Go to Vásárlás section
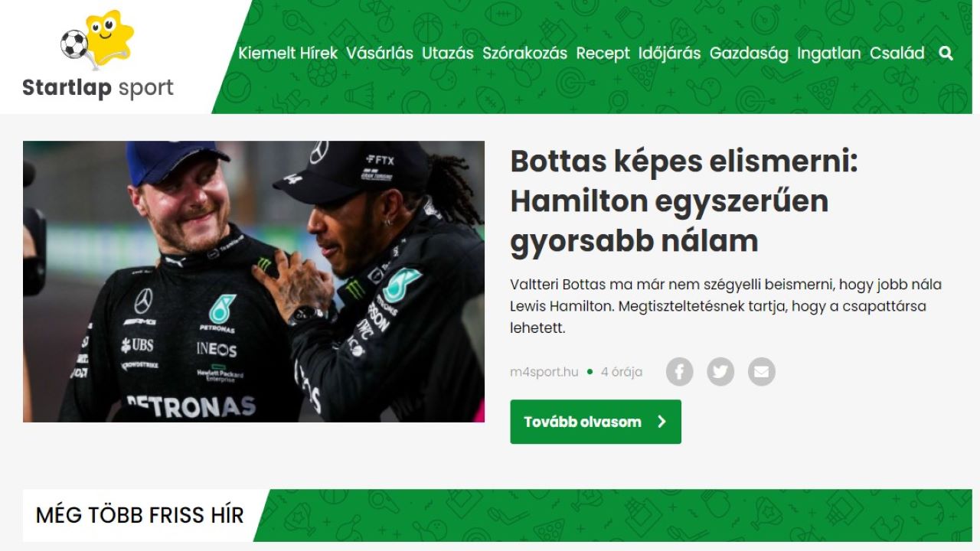The width and height of the screenshot is (980, 551). coord(380,54)
